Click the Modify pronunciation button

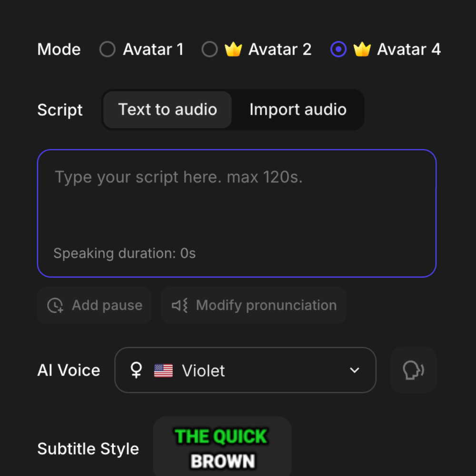[254, 305]
